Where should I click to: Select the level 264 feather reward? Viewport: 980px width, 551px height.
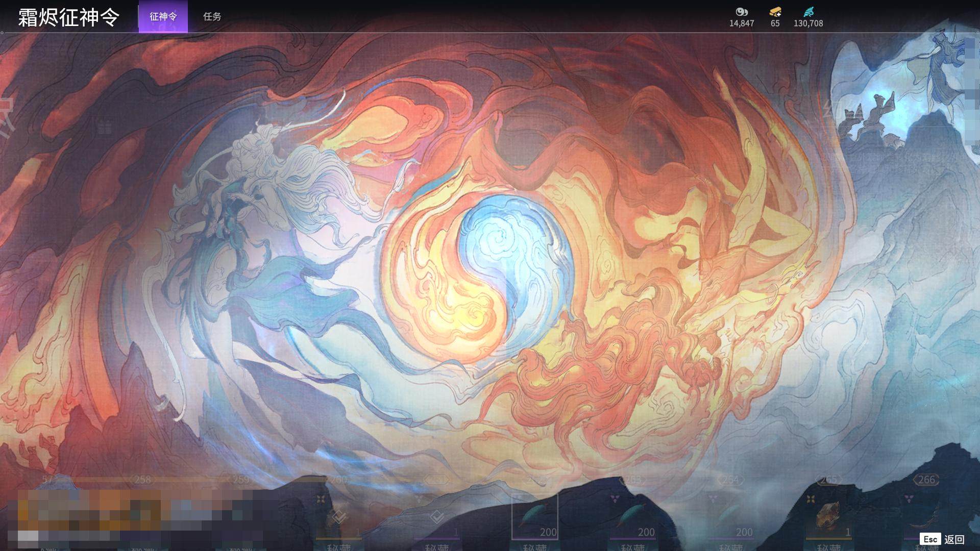click(730, 516)
